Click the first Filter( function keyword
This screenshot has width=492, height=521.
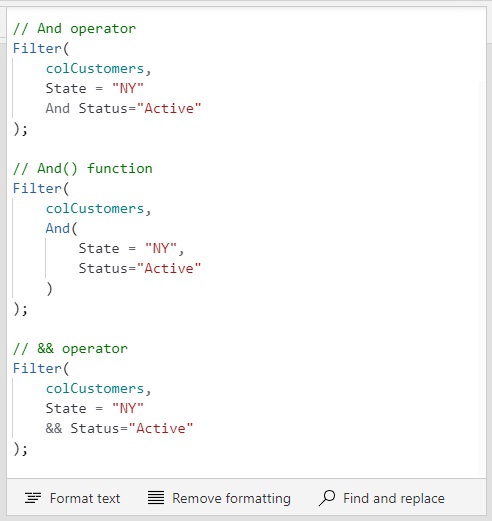tap(41, 49)
